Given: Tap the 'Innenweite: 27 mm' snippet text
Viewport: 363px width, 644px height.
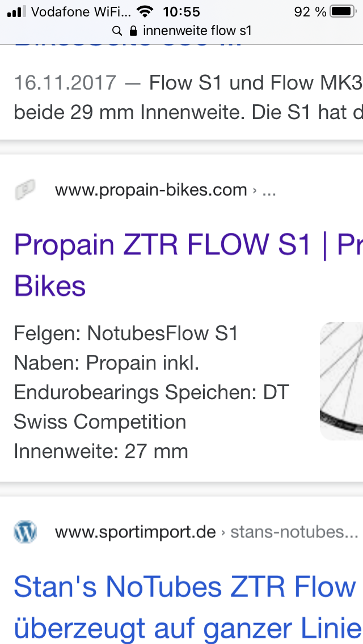Looking at the screenshot, I should pyautogui.click(x=101, y=451).
